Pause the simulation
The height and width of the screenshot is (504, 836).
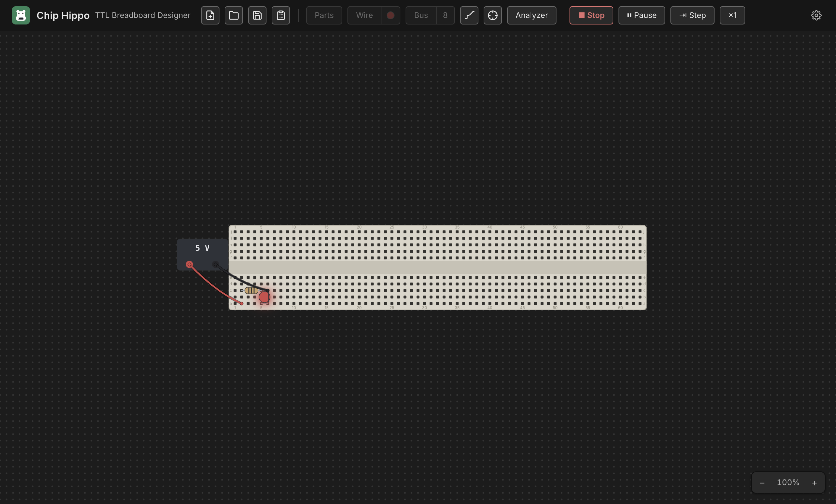(x=642, y=15)
